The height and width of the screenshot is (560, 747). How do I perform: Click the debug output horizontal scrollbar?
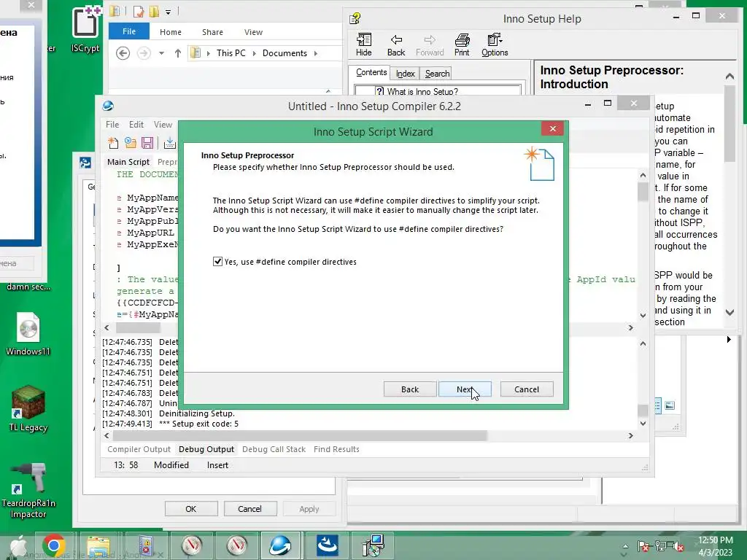(300, 435)
